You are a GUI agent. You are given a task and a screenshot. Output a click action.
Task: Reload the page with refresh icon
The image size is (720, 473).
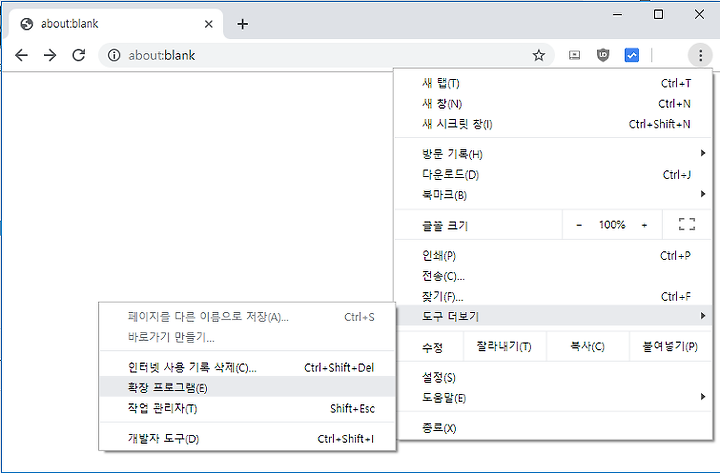tap(79, 55)
